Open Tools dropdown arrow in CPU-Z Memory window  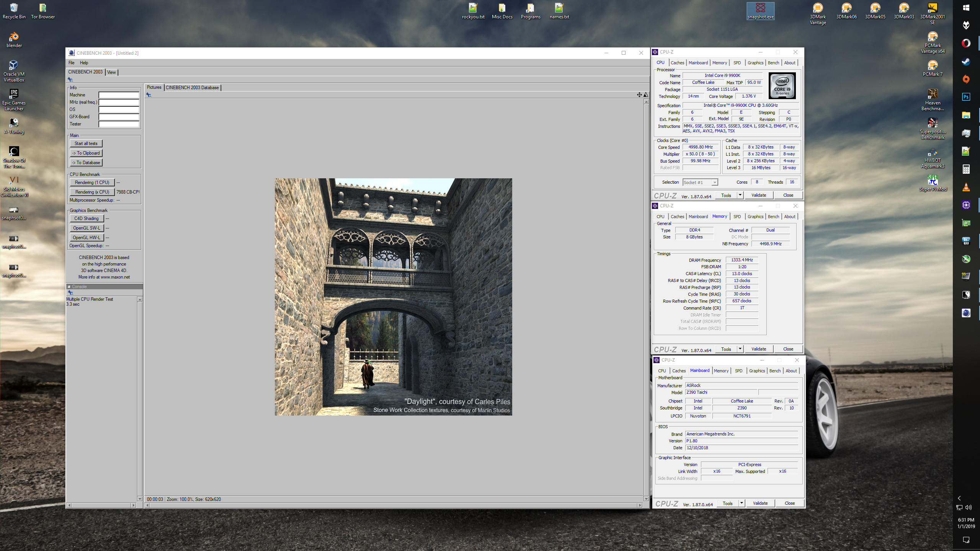pos(740,349)
